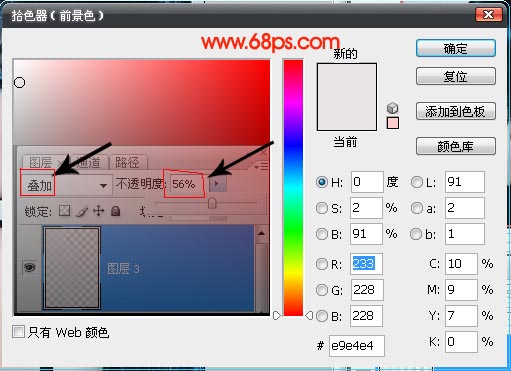Image resolution: width=511 pixels, height=371 pixels.
Task: Click 添加到色板 to add the swatch
Action: [456, 111]
